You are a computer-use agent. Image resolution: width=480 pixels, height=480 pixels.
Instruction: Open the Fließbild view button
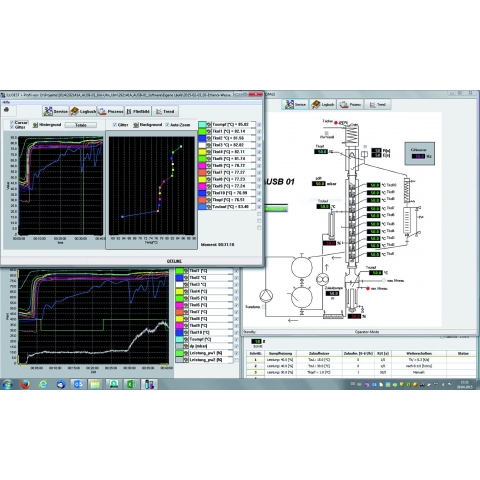(x=138, y=111)
